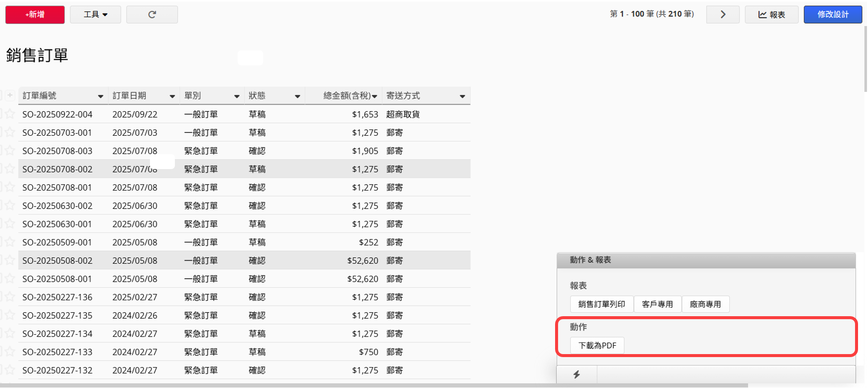
Task: Select the 客戶專用 report option
Action: tap(657, 304)
